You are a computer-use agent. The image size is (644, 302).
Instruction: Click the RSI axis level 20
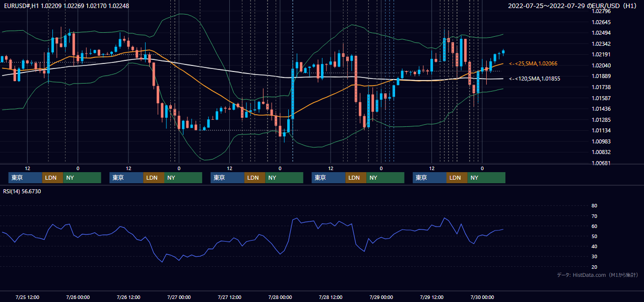(x=594, y=267)
